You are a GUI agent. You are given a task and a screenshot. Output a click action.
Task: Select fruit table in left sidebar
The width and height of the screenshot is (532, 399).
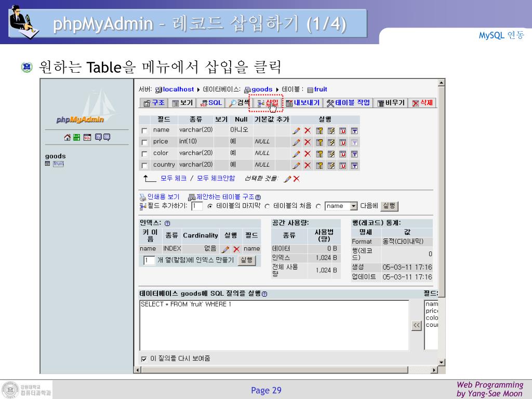click(58, 164)
